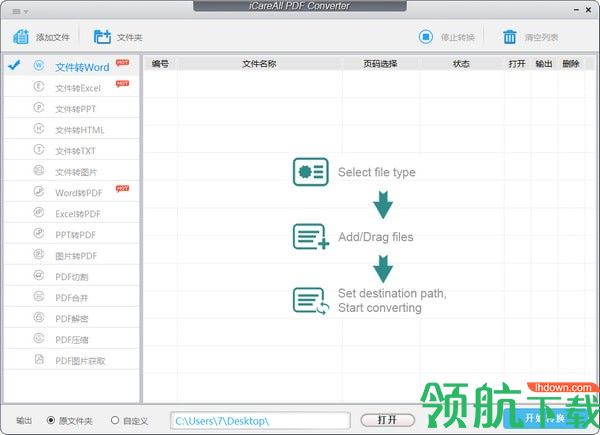600x435 pixels.
Task: Select the 文件转PPT conversion mode
Action: coord(72,108)
